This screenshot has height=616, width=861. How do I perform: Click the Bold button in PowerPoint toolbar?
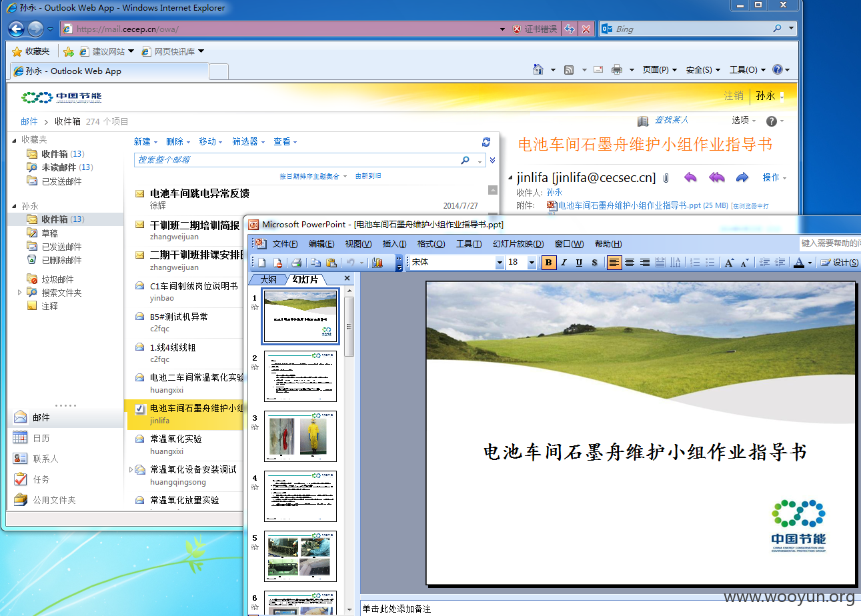tap(549, 263)
